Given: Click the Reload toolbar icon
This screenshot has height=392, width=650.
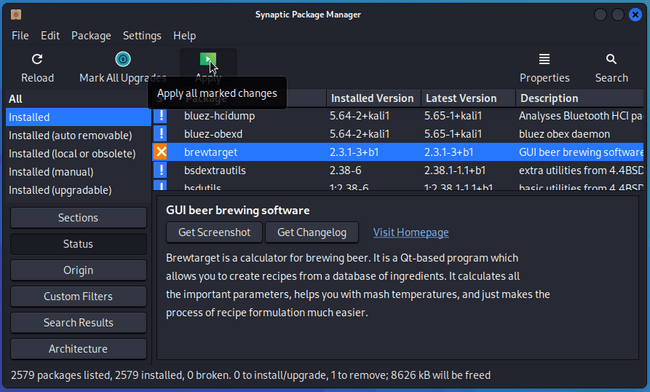Looking at the screenshot, I should [37, 59].
